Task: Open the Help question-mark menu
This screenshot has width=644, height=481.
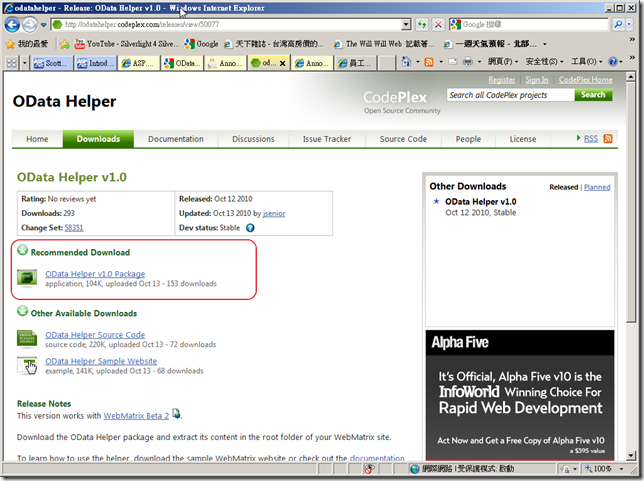Action: click(613, 62)
